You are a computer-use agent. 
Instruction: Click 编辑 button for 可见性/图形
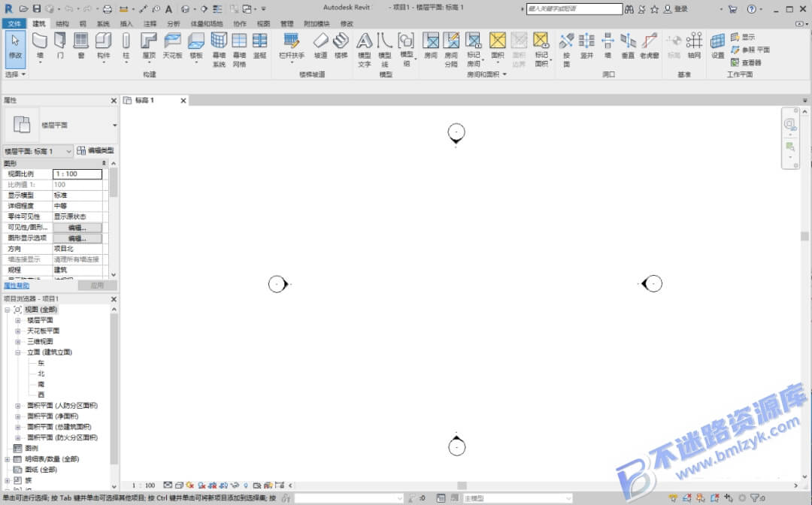pos(77,228)
